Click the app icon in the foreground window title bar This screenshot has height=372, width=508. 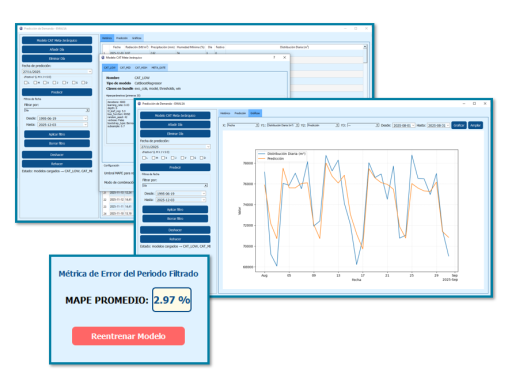(x=139, y=104)
